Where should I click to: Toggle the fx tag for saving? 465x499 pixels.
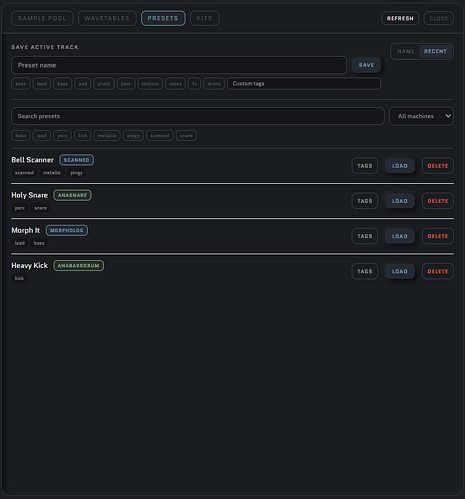point(194,84)
